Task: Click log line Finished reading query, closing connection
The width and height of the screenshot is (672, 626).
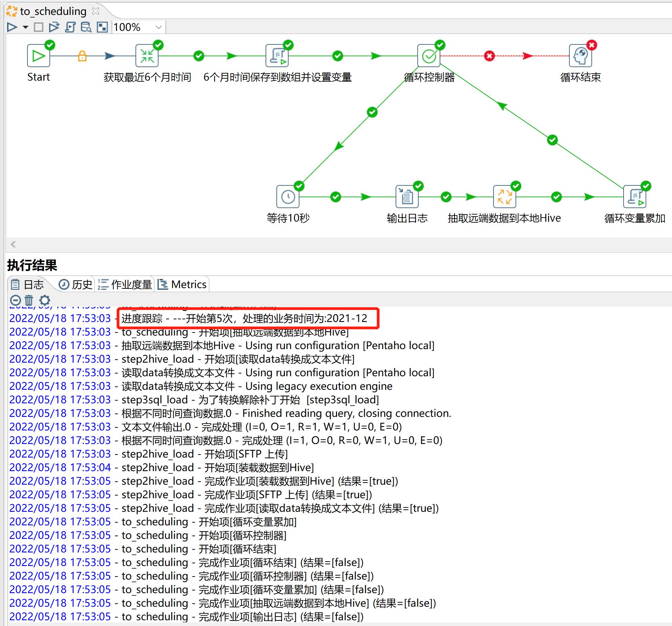Action: tap(230, 413)
